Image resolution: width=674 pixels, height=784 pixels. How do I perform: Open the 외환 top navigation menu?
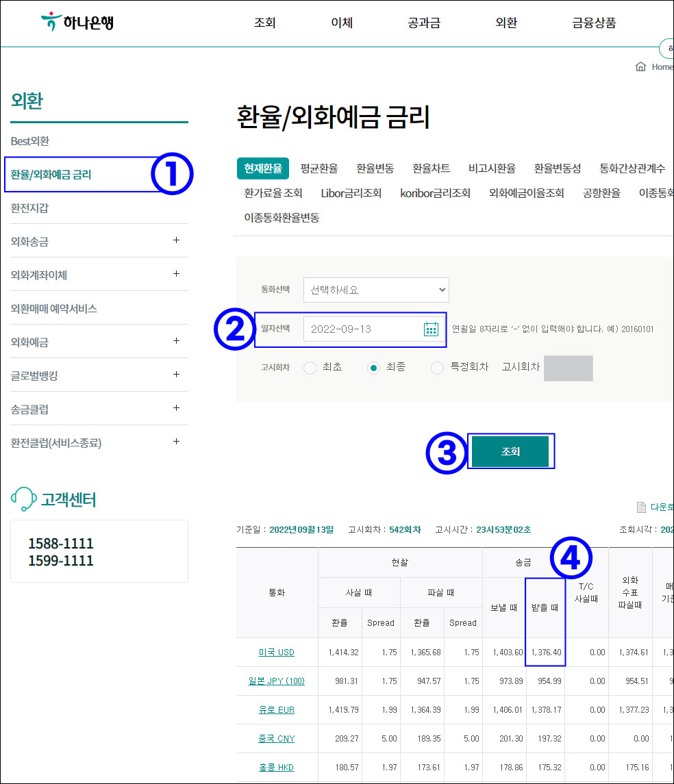(505, 23)
